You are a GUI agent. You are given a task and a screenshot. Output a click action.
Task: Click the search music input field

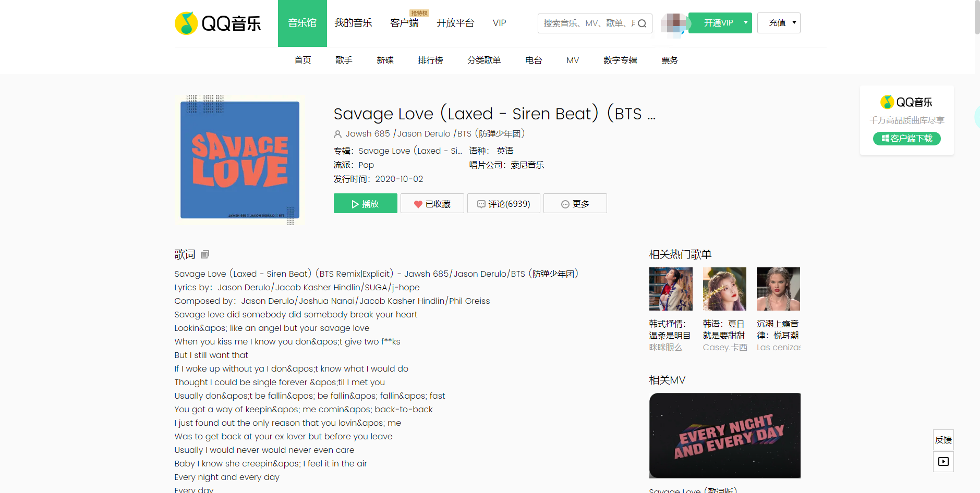click(x=587, y=23)
